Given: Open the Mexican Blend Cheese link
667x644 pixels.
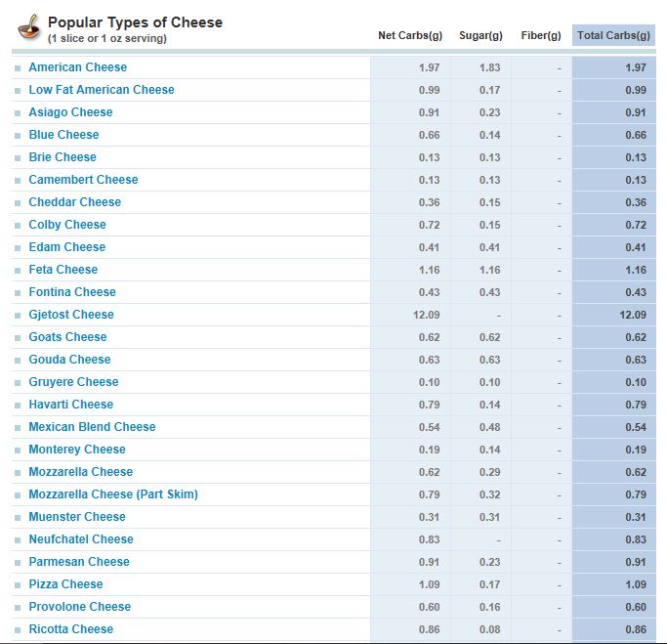Looking at the screenshot, I should (93, 427).
